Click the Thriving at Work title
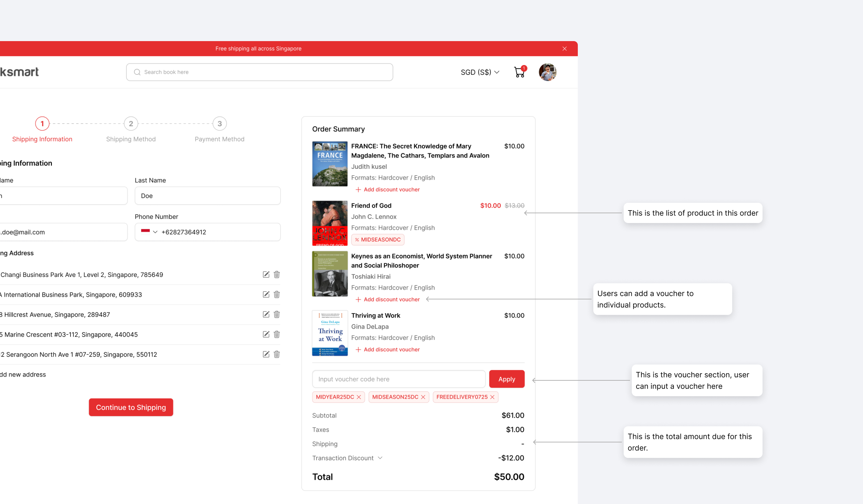The image size is (863, 504). point(376,315)
